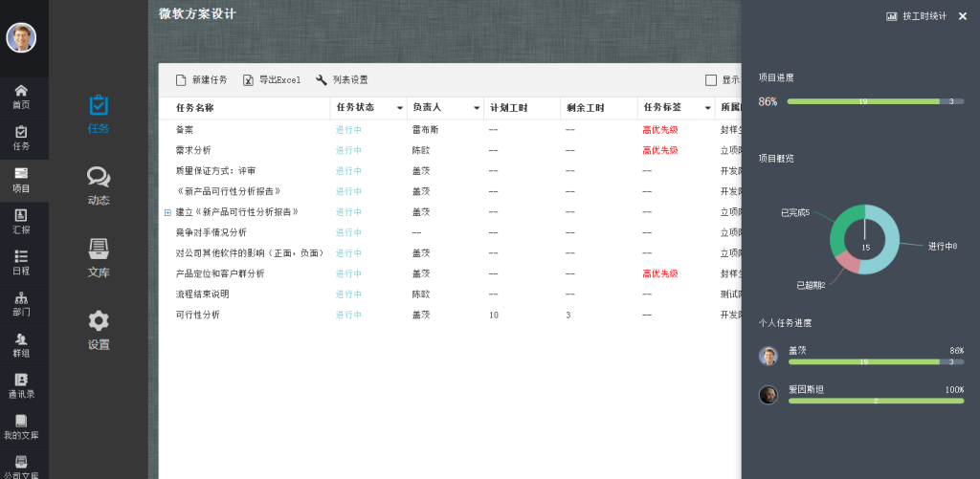The width and height of the screenshot is (980, 479).
Task: Click the 计划工时 column header
Action: [x=509, y=108]
